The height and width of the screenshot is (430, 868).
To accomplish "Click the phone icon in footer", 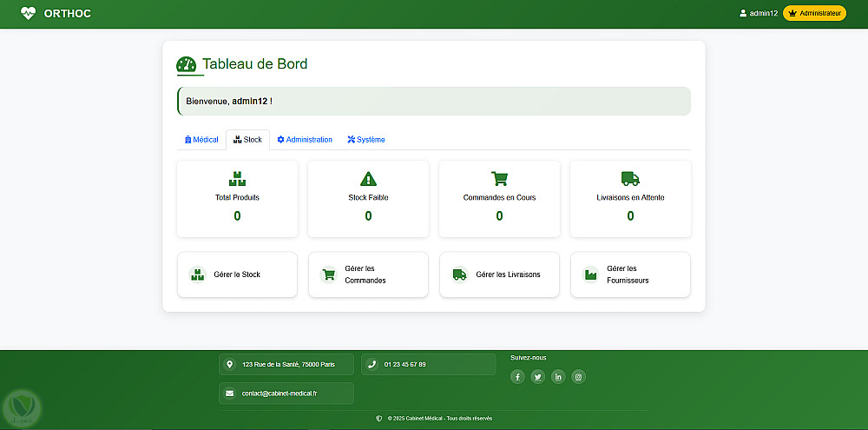I will click(x=372, y=365).
